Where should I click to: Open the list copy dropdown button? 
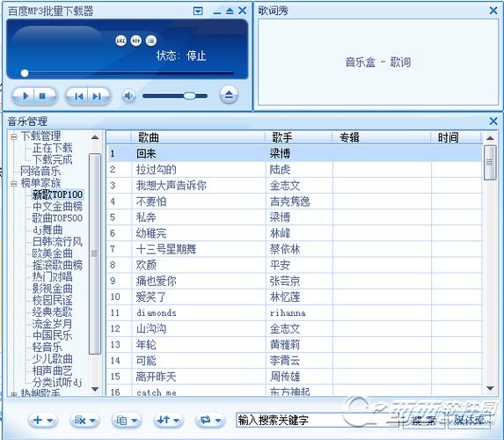click(127, 420)
